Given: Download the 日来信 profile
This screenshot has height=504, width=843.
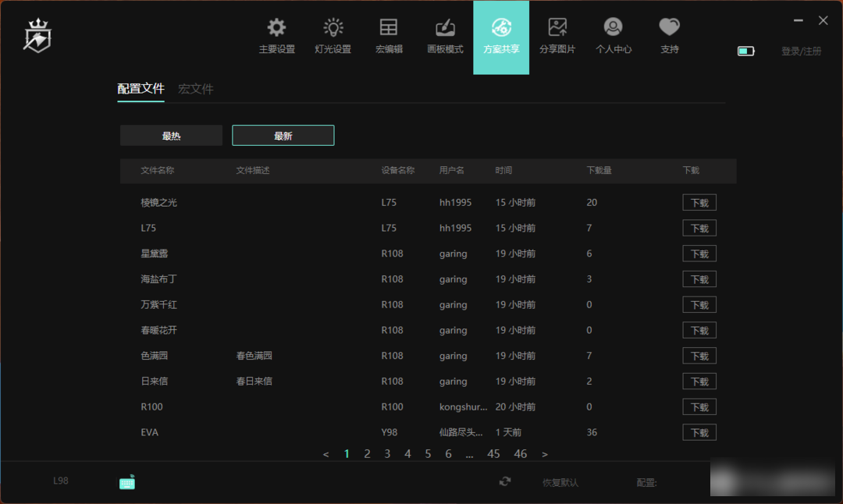Looking at the screenshot, I should pos(699,382).
